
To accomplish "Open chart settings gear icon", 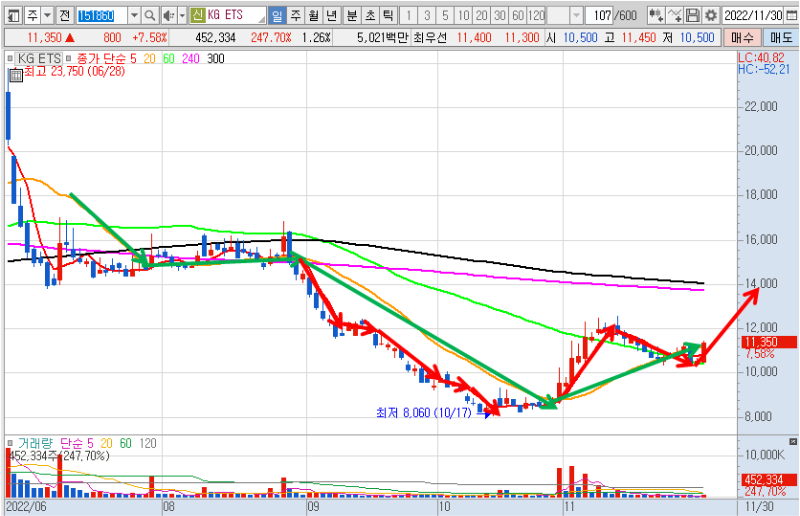I will tap(710, 16).
